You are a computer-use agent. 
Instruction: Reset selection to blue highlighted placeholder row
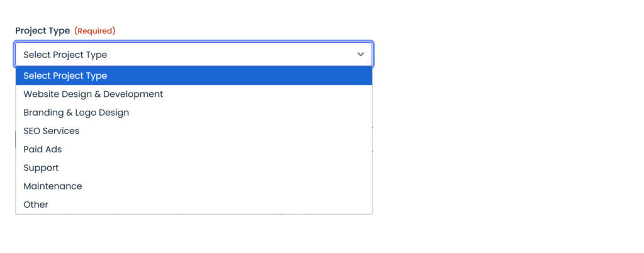[x=194, y=76]
